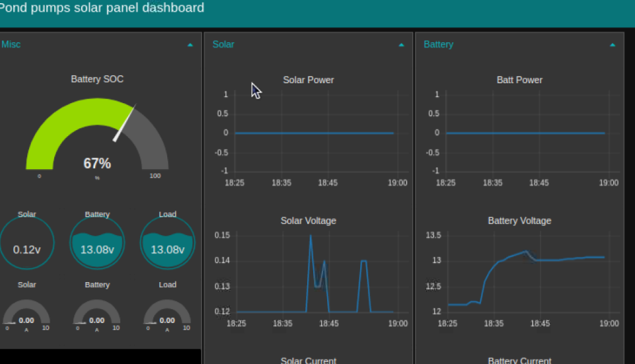This screenshot has width=635, height=364.
Task: Collapse the Misc panel with its arrow
Action: [x=190, y=45]
